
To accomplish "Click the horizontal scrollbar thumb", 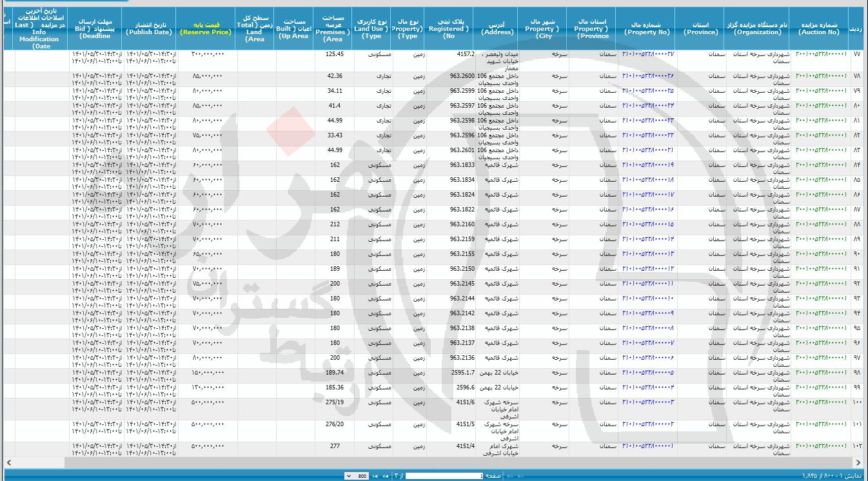I will 459,463.
